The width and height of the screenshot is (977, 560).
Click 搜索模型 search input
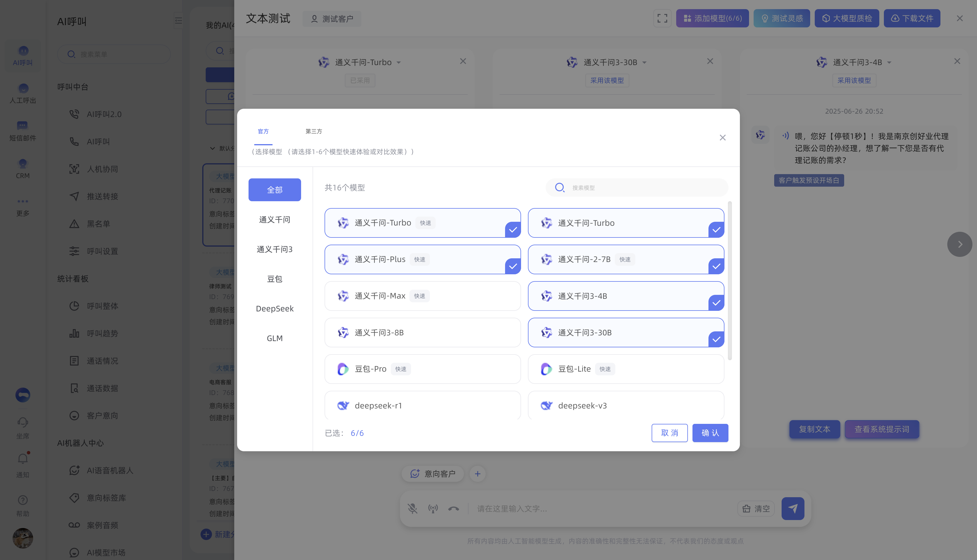[x=637, y=188]
